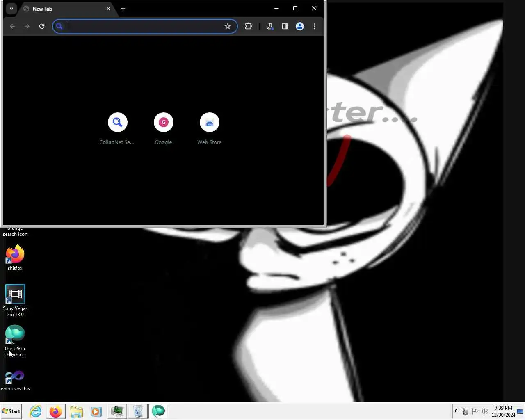Open Windows Media Player on taskbar

pyautogui.click(x=96, y=411)
